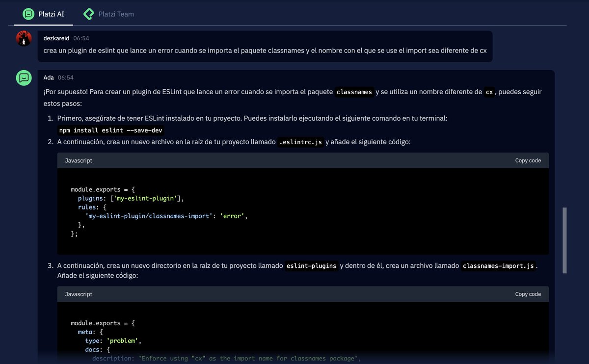589x364 pixels.
Task: Click the Ada sender name
Action: 49,78
